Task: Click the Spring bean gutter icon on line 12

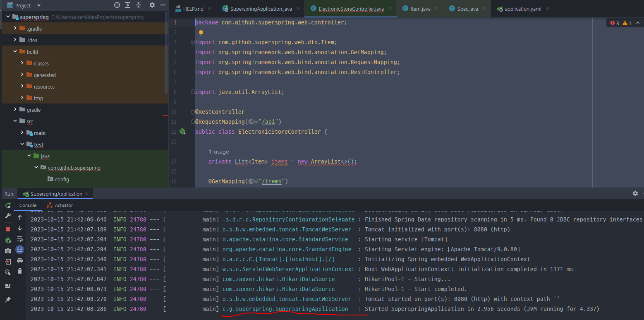Action: tap(182, 132)
